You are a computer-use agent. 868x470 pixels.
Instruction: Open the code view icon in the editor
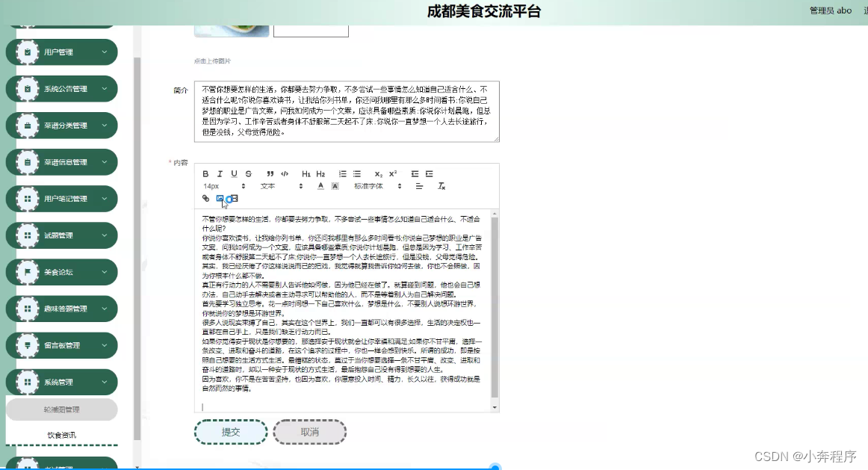click(285, 174)
